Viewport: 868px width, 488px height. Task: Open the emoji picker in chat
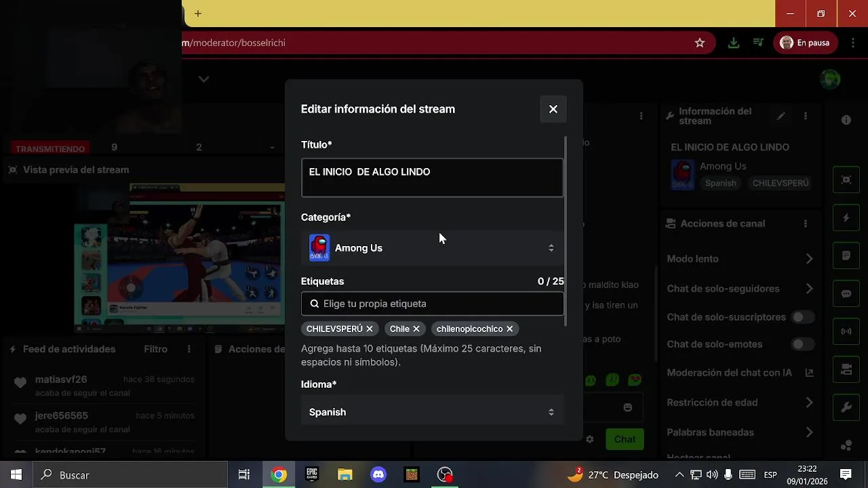(x=628, y=407)
